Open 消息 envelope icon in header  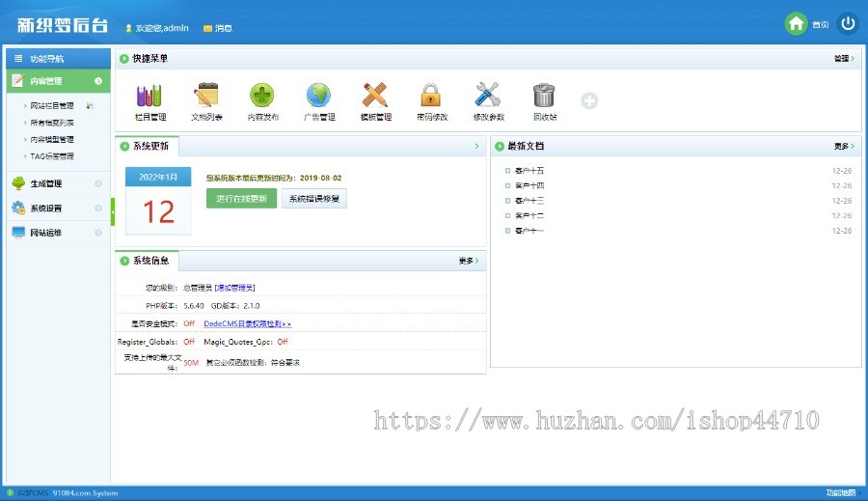pos(207,28)
